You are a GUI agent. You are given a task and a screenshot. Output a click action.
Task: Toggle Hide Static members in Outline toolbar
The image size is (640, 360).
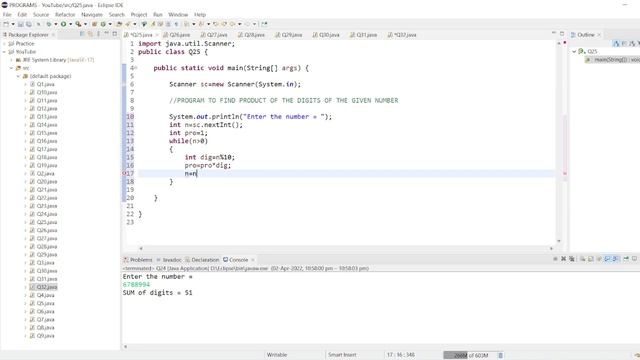tap(632, 43)
